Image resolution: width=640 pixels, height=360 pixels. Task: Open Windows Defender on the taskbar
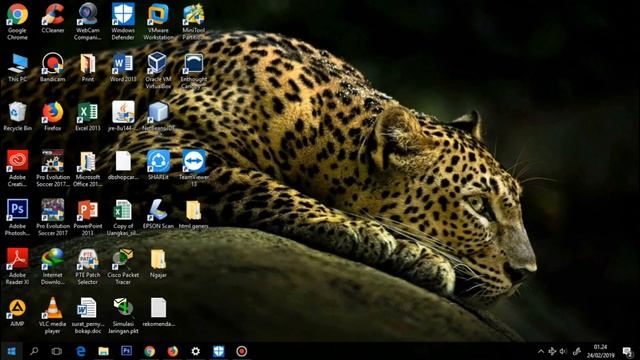[x=218, y=351]
